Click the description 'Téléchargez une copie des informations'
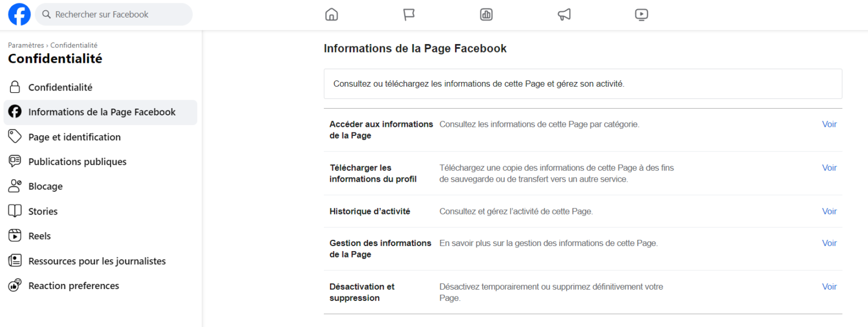Viewport: 868px width, 327px height. [x=557, y=173]
